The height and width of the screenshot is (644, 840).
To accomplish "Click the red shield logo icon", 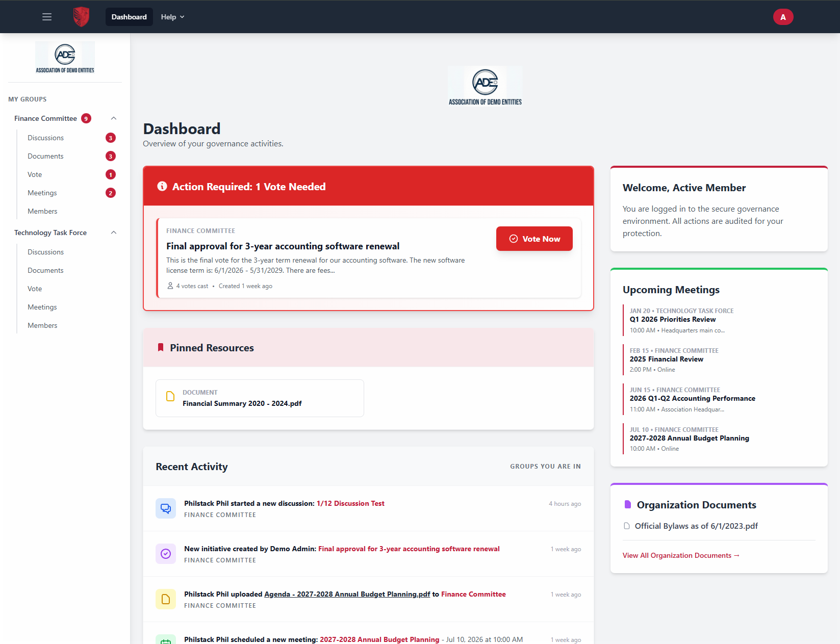I will (81, 17).
